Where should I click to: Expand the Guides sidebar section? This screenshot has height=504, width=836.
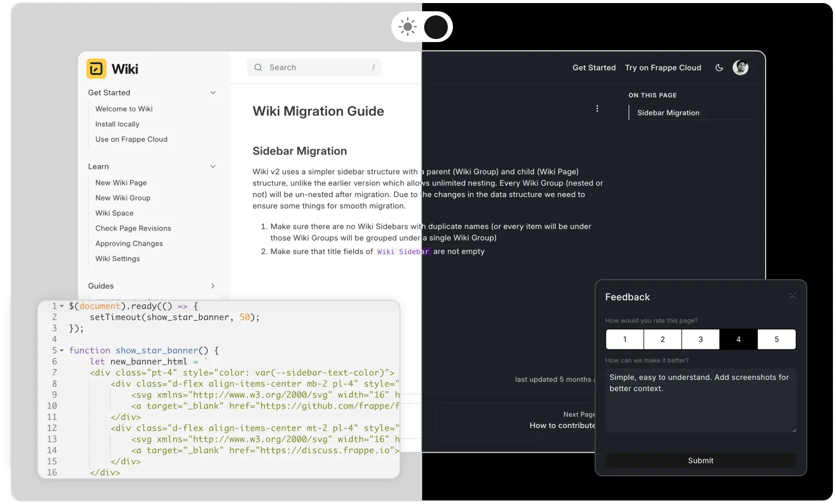pos(213,286)
